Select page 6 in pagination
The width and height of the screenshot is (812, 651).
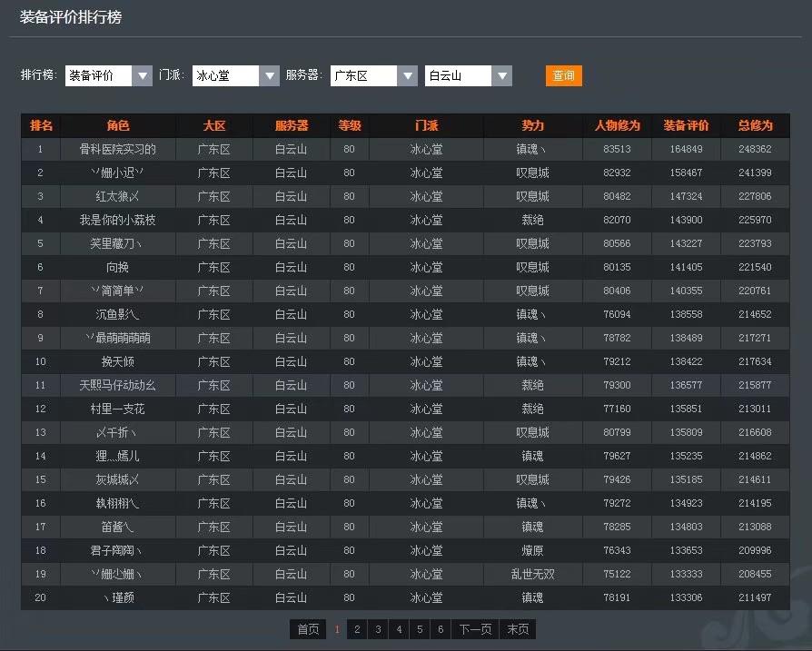tap(441, 629)
